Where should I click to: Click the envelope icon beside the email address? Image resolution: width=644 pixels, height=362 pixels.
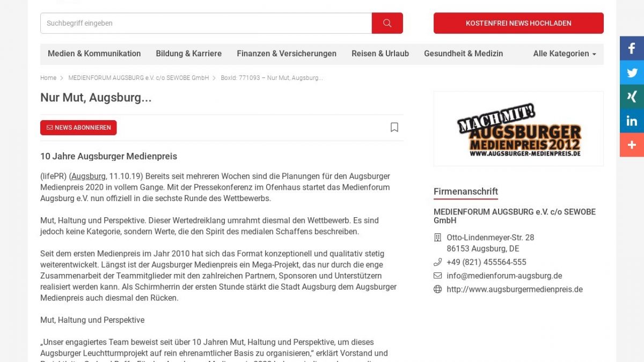[438, 276]
